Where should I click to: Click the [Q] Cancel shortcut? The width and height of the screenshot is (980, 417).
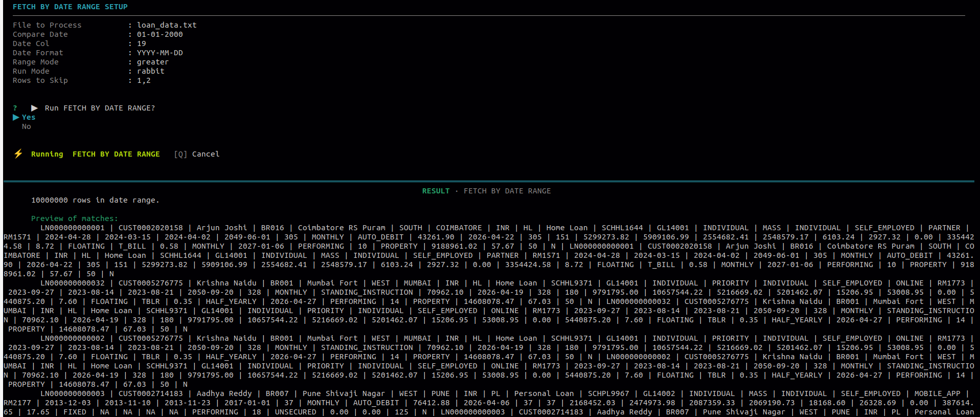coord(197,154)
